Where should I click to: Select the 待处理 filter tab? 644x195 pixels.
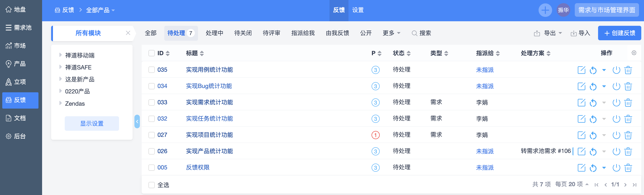181,33
